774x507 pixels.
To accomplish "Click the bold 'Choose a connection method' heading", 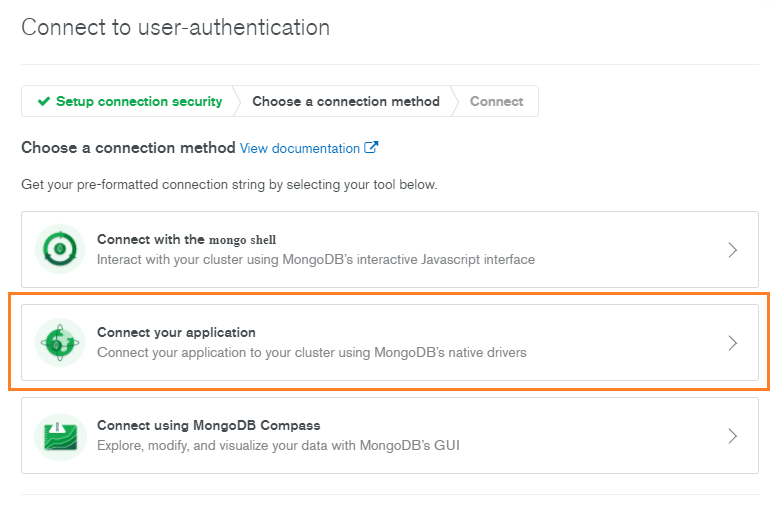I will (x=128, y=148).
